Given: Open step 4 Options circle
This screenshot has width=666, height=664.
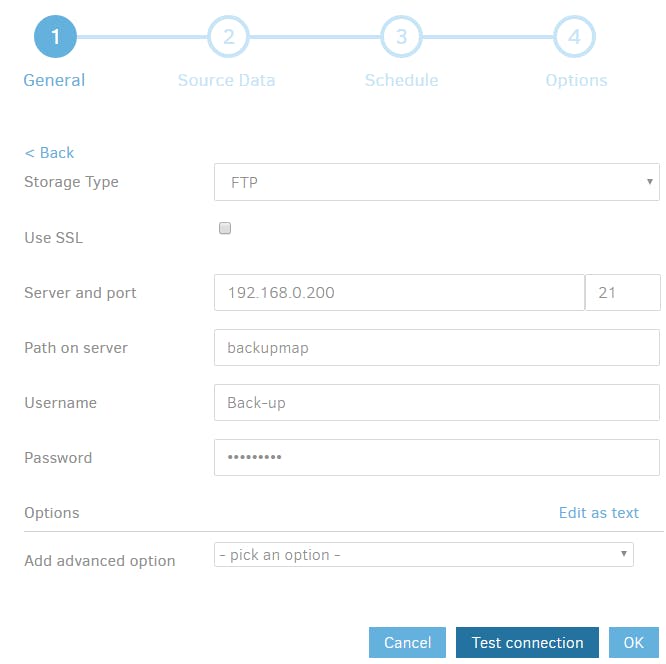Looking at the screenshot, I should tap(574, 37).
